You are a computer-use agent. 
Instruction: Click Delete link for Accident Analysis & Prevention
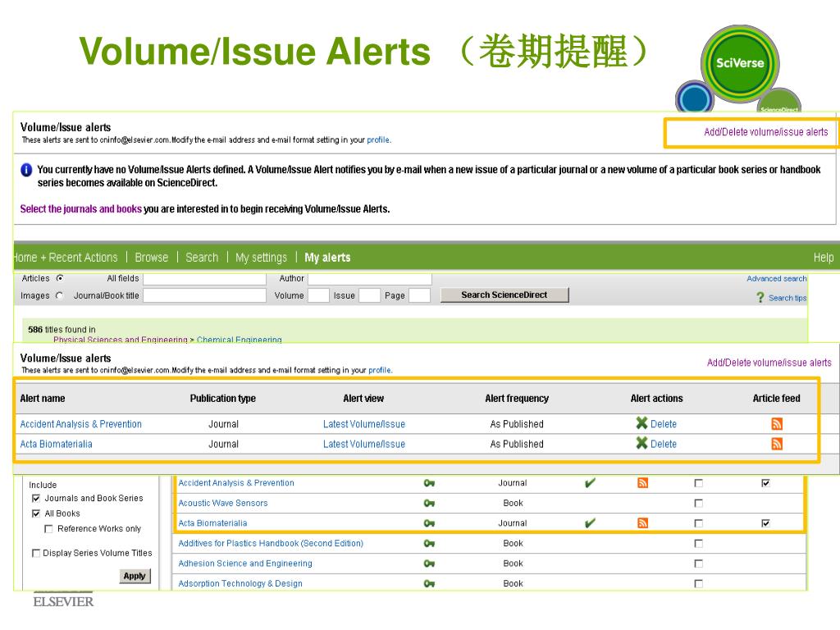(x=663, y=424)
